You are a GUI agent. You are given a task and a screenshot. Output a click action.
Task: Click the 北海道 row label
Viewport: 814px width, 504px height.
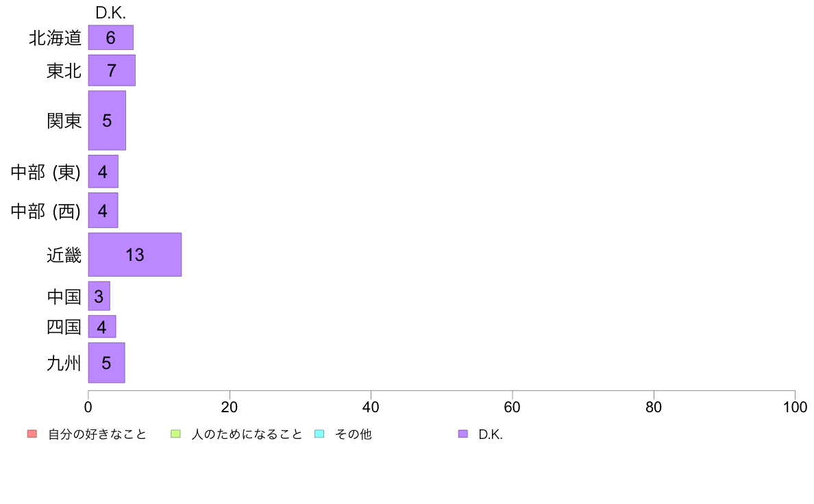tap(55, 38)
